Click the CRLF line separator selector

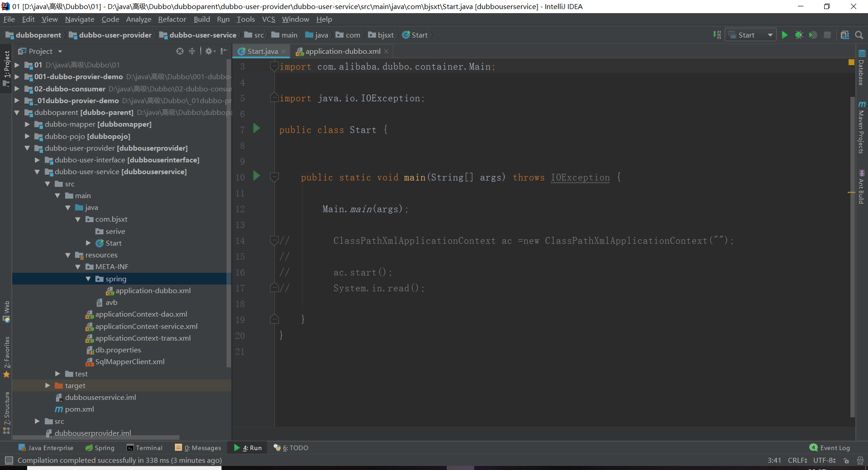[x=797, y=461]
